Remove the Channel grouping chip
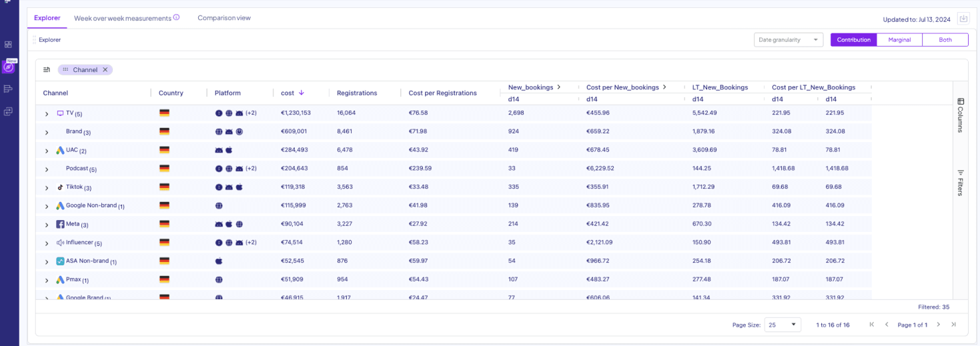 [105, 70]
